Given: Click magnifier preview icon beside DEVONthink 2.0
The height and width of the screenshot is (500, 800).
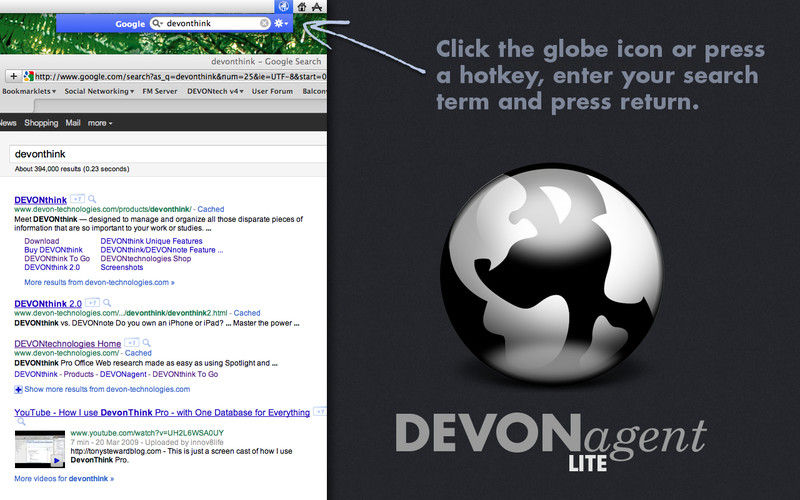Looking at the screenshot, I should (105, 302).
